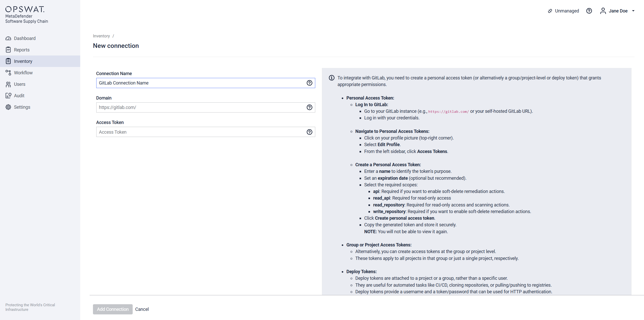
Task: Expand the Jane Doe account dropdown arrow
Action: (x=633, y=11)
